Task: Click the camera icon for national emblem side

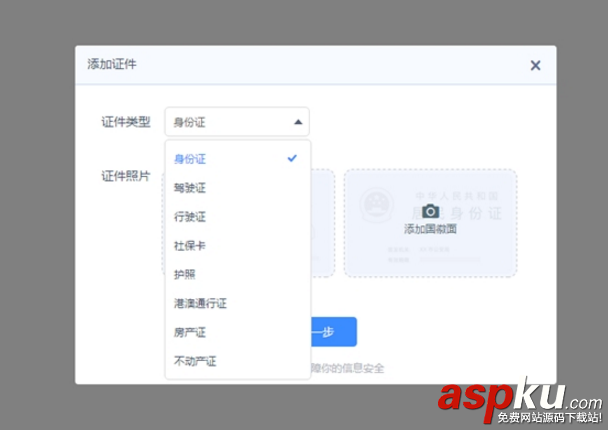Action: point(430,211)
